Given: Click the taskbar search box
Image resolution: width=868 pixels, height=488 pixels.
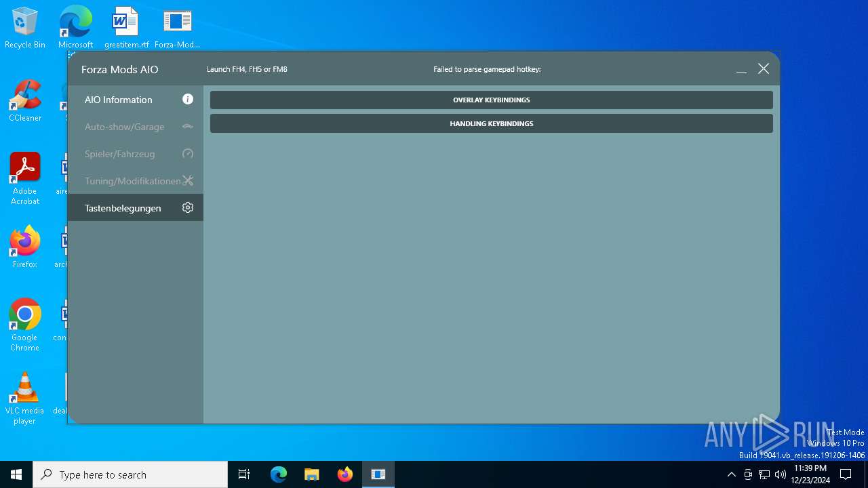Looking at the screenshot, I should click(x=130, y=474).
